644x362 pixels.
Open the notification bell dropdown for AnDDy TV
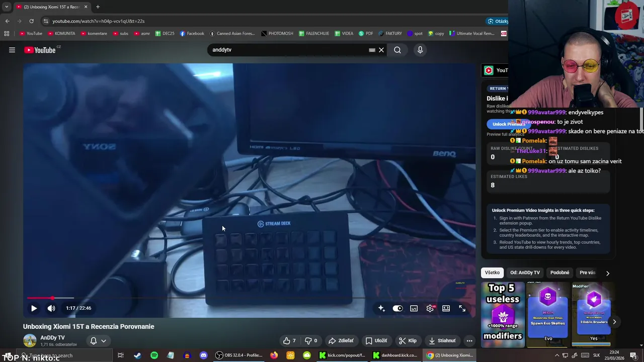[98, 340]
